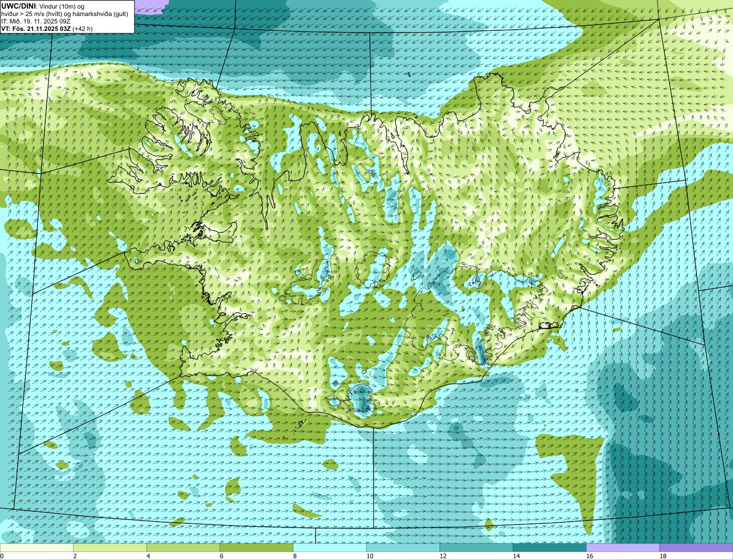Click the legend scale label '8'
The width and height of the screenshot is (733, 560).
295,556
